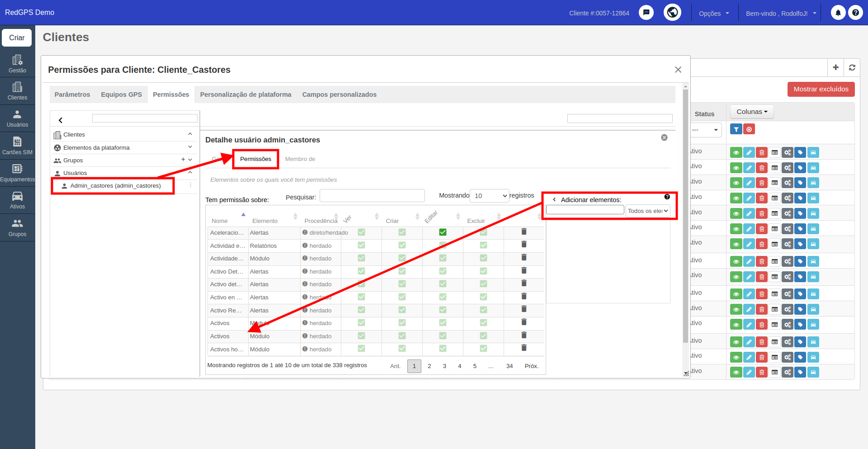Open the notifications bell
Screen dimensions: 868x449
click(838, 13)
